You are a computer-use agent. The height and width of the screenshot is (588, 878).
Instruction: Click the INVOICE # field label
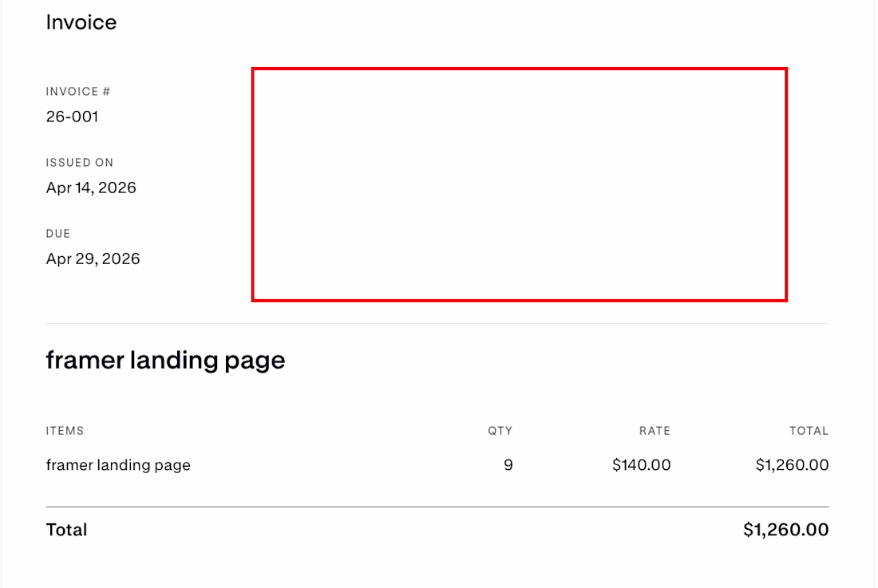click(78, 92)
